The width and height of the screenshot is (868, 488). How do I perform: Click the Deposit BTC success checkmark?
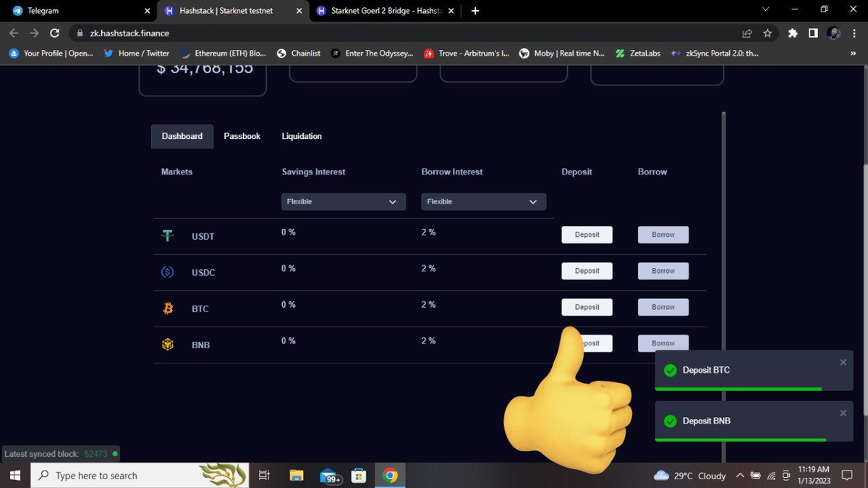[670, 370]
